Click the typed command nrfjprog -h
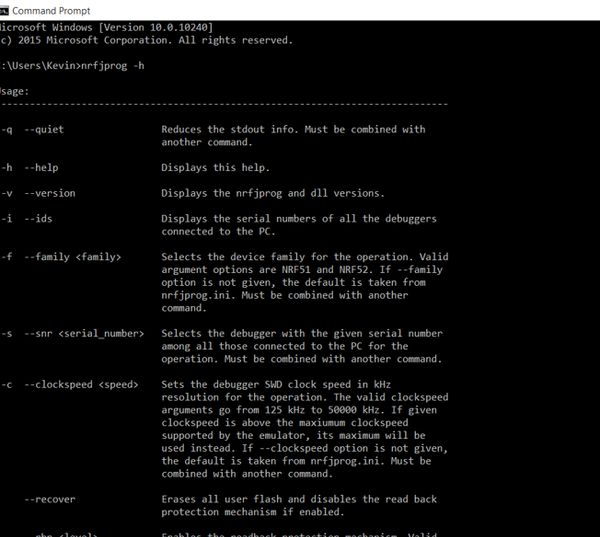Viewport: 600px width, 537px height. pyautogui.click(x=112, y=66)
